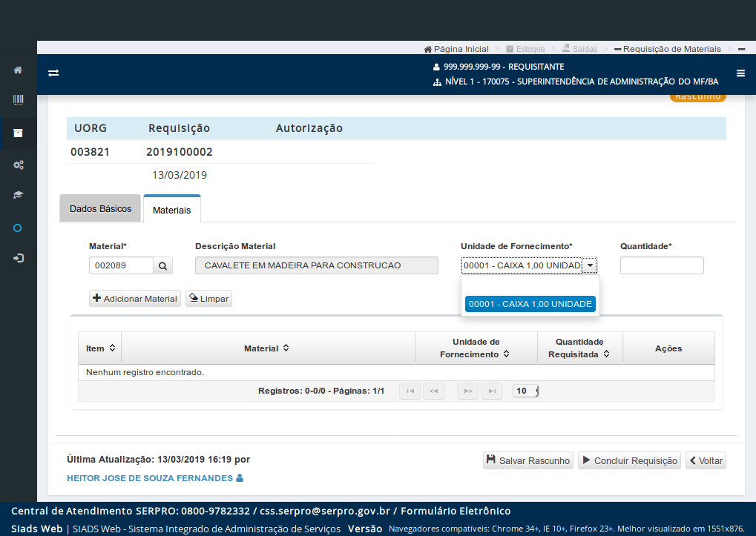Click 'Registros: 0-0/0 - Páginas: 1/1' text
Viewport: 756px width, 536px height.
click(x=321, y=391)
